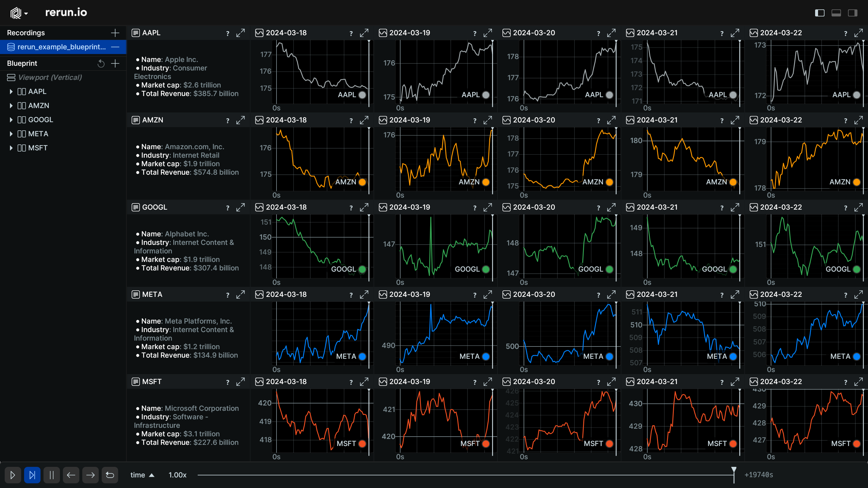
Task: Close the rerun_example_blueprint recording
Action: (x=115, y=47)
